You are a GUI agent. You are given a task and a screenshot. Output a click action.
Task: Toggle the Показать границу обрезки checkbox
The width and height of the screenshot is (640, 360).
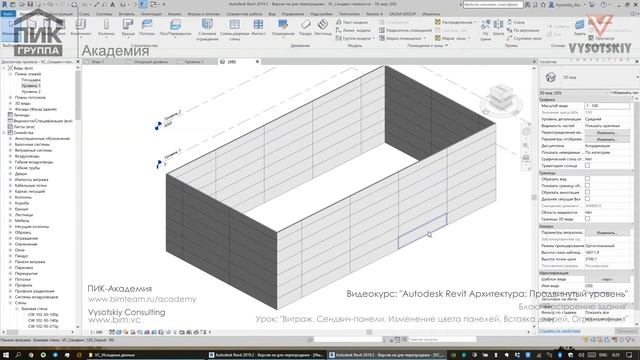[587, 186]
